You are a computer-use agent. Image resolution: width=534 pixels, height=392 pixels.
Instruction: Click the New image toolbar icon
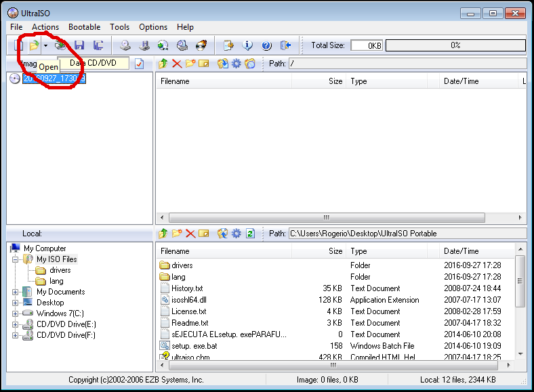(x=18, y=45)
